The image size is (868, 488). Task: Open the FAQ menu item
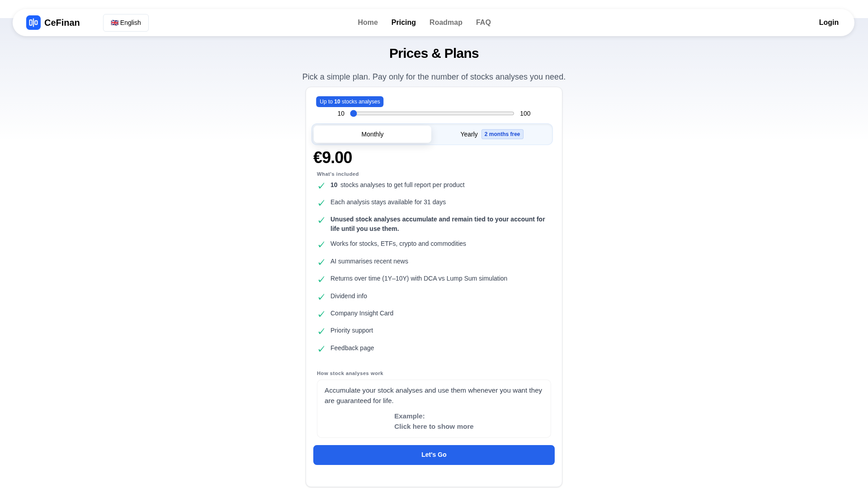(x=483, y=23)
